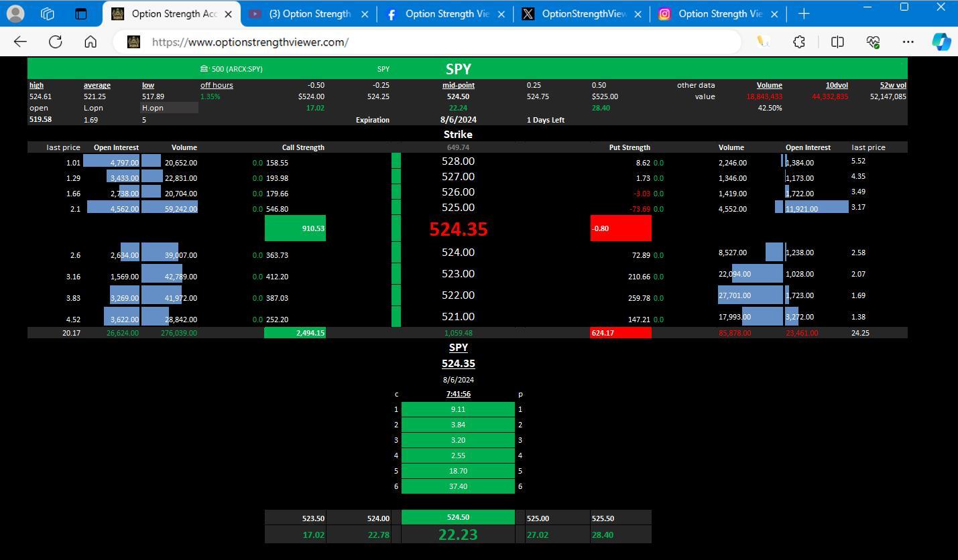
Task: Click the green 2,494.15 call total cell
Action: tap(295, 333)
